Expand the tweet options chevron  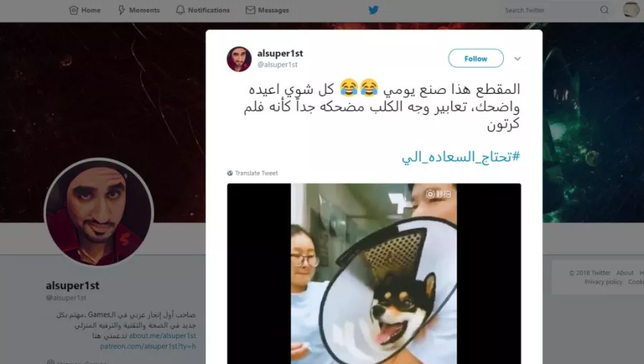click(x=517, y=59)
